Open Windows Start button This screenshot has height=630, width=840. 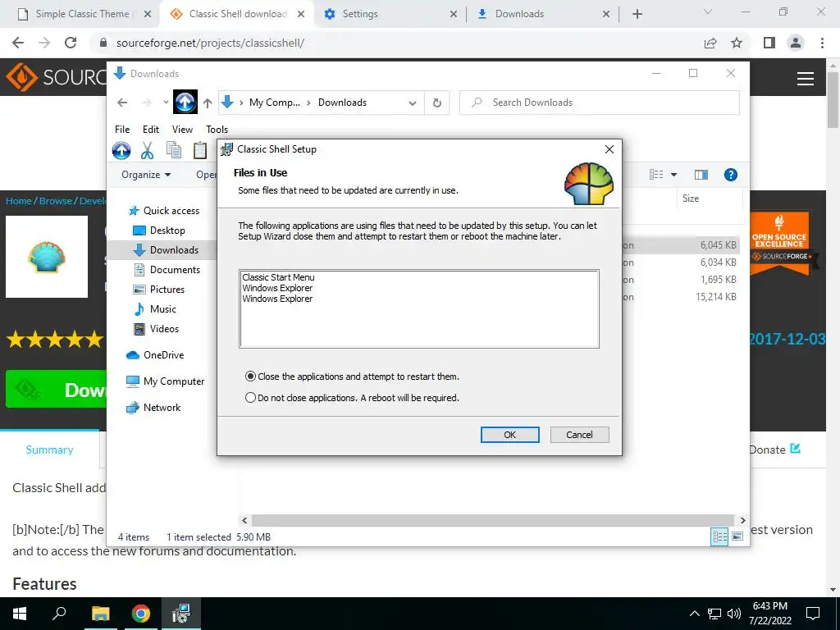(x=20, y=614)
